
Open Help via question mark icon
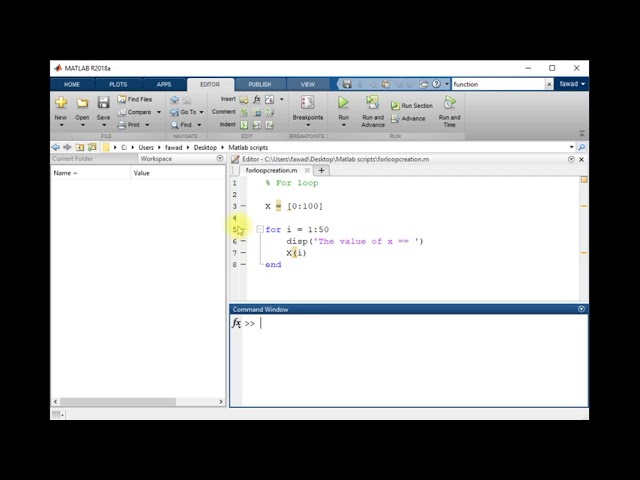point(436,84)
